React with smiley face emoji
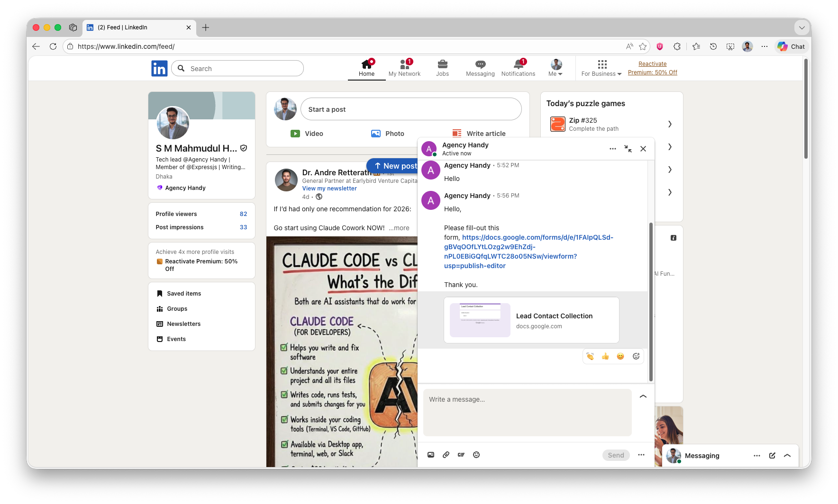The image size is (838, 504). point(620,356)
